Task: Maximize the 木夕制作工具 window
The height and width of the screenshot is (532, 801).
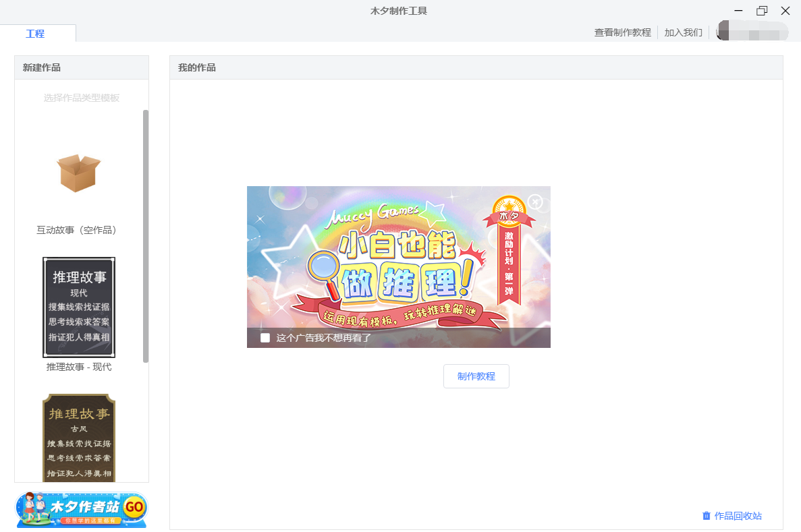Action: (762, 11)
